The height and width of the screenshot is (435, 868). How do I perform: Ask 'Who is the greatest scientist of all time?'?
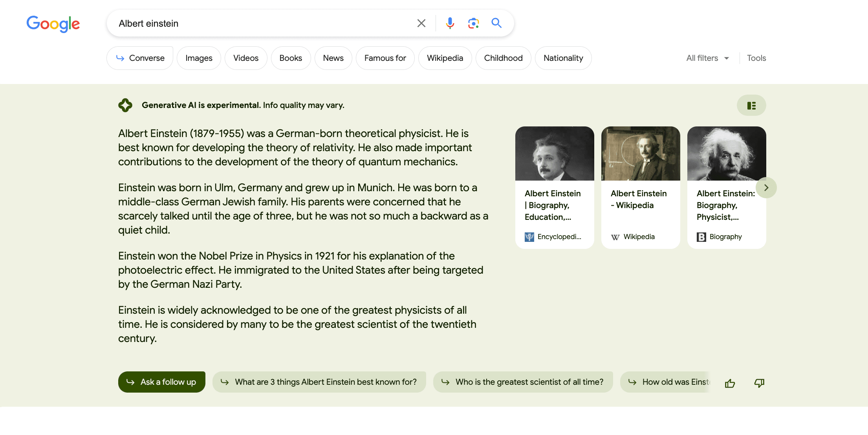tap(523, 382)
